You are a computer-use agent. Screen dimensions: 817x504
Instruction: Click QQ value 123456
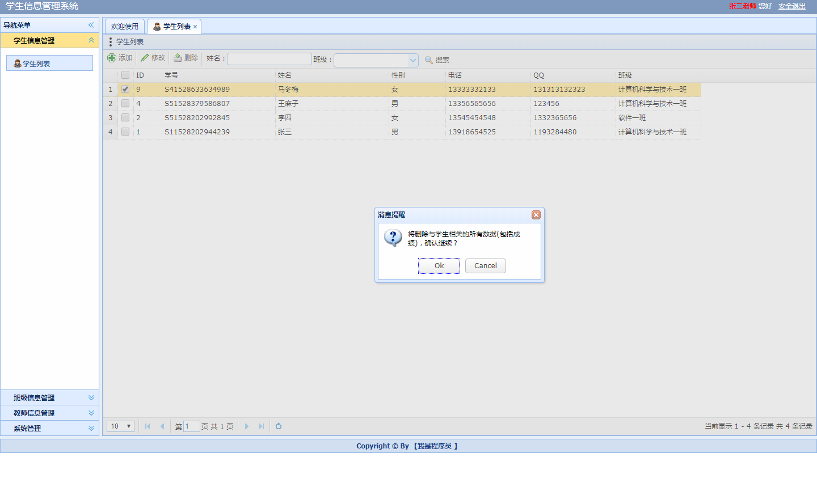(546, 104)
